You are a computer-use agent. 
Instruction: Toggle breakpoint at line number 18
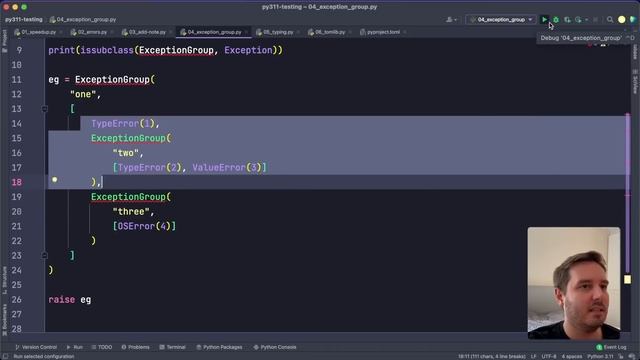click(x=17, y=182)
